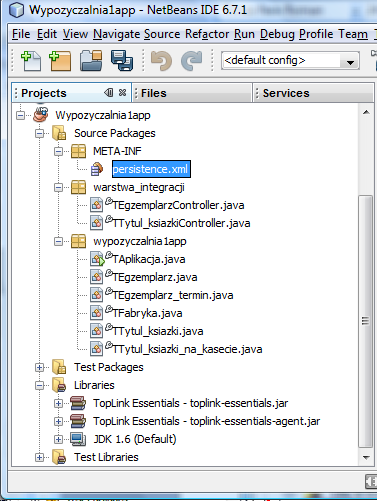Click the TTytul_ksiazkiController.java file icon

pyautogui.click(x=96, y=223)
